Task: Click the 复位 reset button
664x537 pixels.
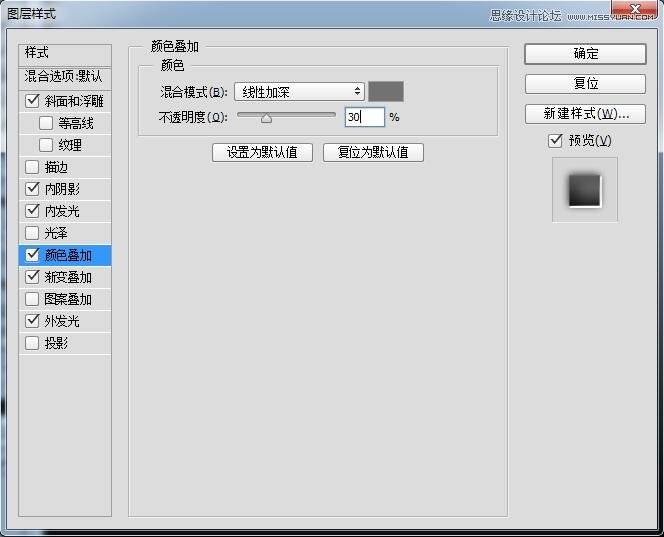Action: point(585,84)
